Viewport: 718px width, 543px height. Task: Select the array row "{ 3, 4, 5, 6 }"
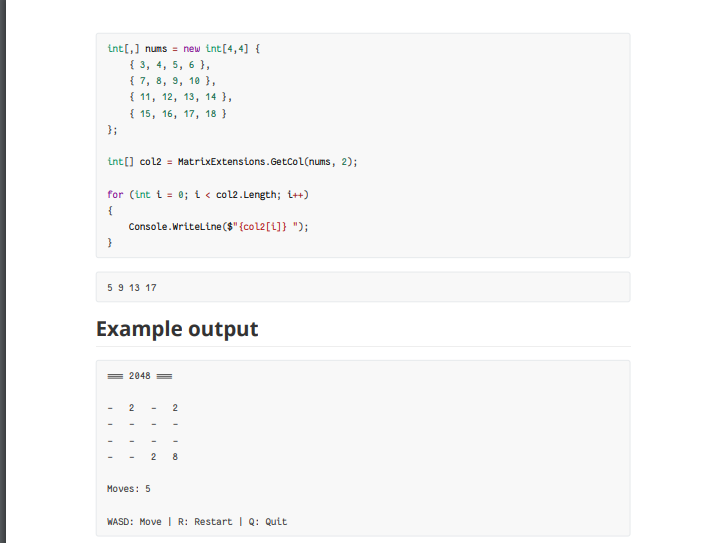click(x=169, y=65)
